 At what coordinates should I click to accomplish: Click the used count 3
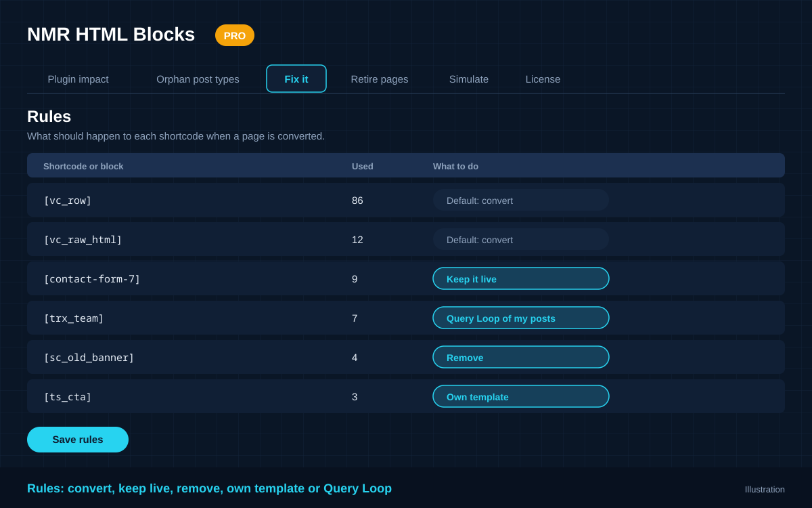pyautogui.click(x=355, y=397)
